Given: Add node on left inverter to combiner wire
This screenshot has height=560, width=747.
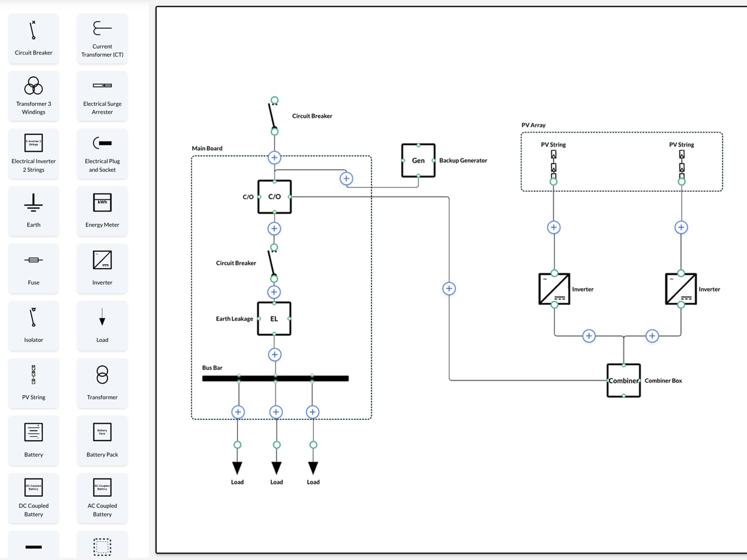Looking at the screenshot, I should [x=589, y=336].
